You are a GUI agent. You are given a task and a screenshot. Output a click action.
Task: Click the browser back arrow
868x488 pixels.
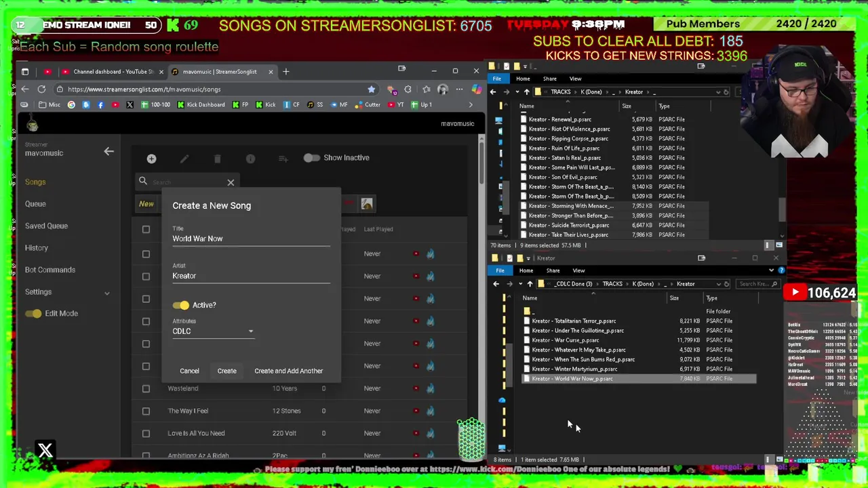pos(25,89)
